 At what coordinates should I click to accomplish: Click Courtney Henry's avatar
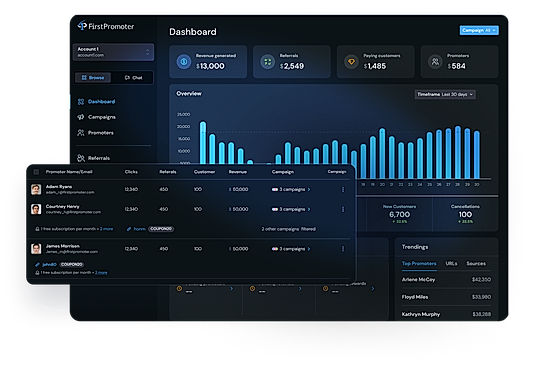coord(36,209)
